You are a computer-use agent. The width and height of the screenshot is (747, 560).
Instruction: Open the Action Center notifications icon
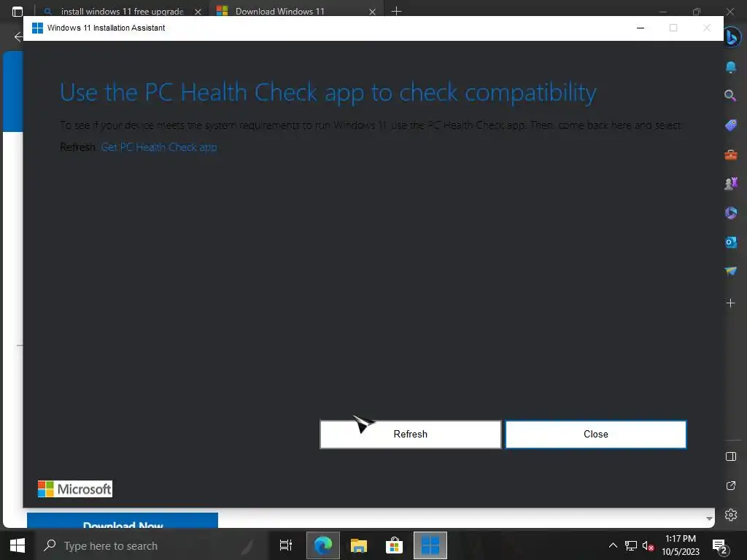coord(719,545)
